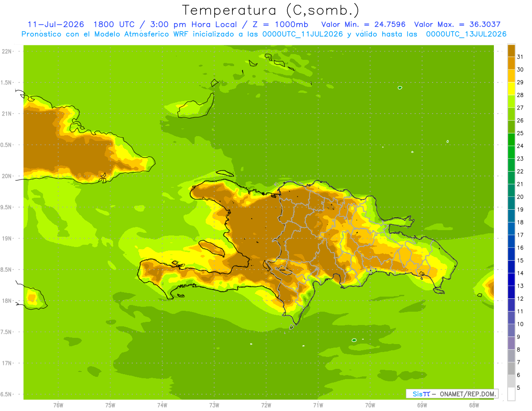The width and height of the screenshot is (532, 411).
Task: Select the purple swatch between 9 and 10
Action: click(511, 330)
